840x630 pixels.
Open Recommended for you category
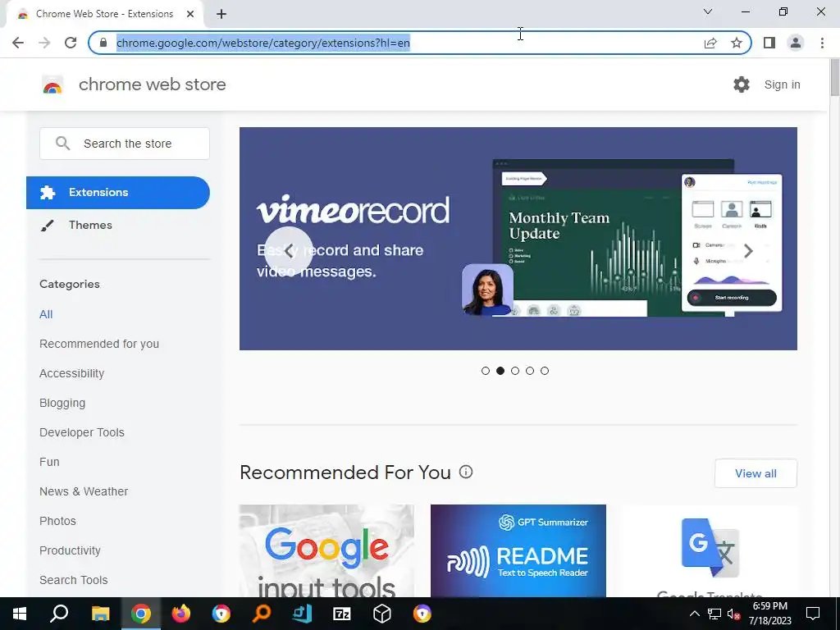coord(99,344)
